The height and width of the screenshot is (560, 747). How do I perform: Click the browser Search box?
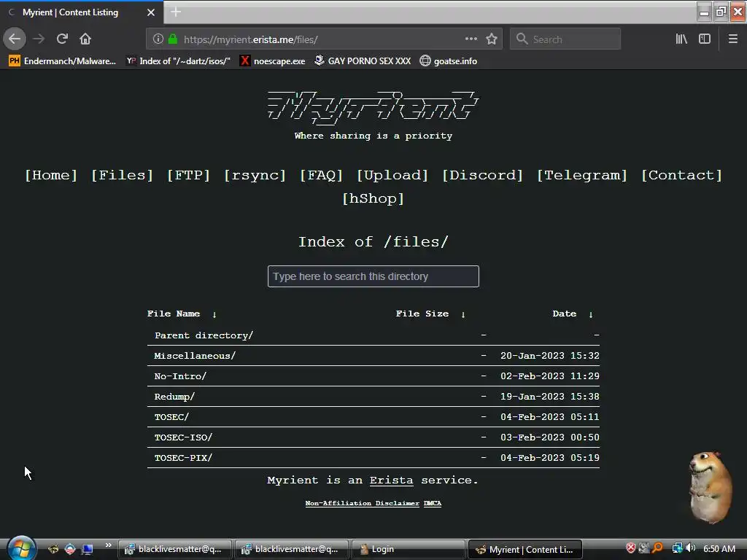(565, 39)
